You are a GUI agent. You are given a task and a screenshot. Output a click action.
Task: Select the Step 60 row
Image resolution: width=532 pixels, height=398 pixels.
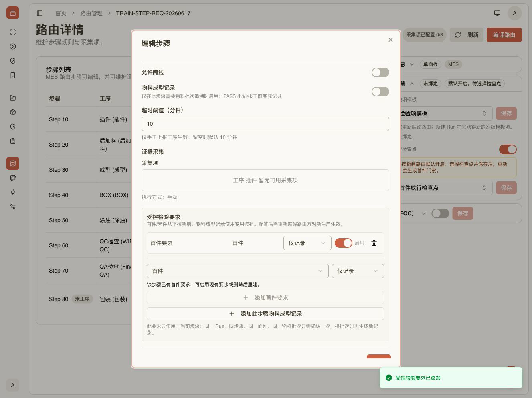89,245
